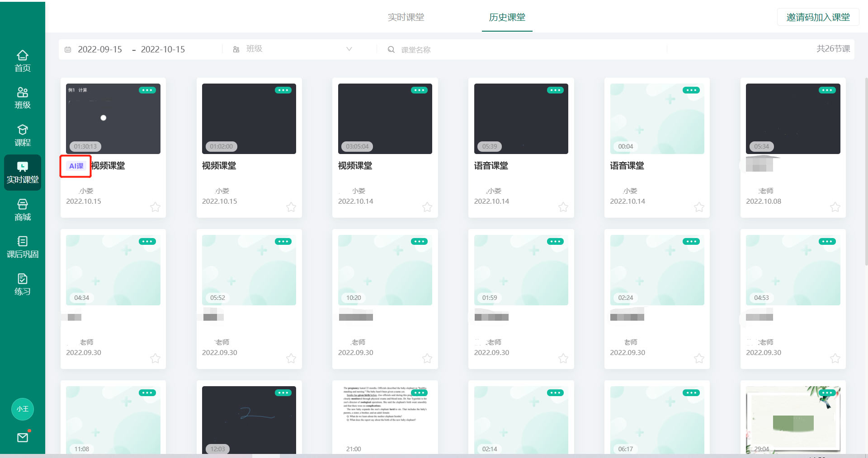
Task: Open the message envelope icon with notification dot
Action: pos(22,437)
